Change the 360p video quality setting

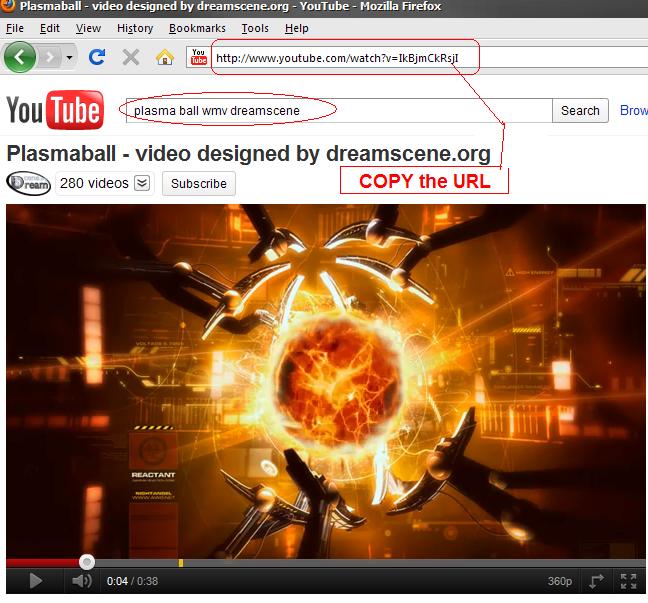[x=560, y=581]
